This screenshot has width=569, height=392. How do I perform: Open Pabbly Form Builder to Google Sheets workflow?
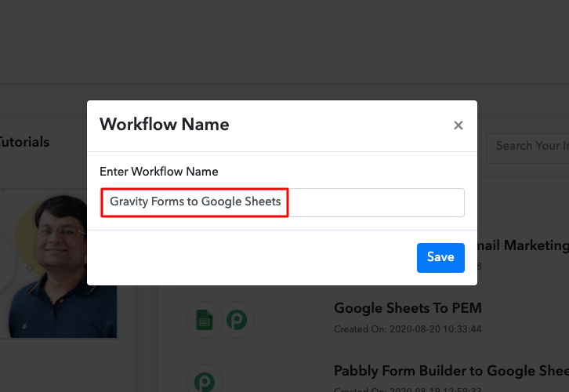(x=451, y=370)
